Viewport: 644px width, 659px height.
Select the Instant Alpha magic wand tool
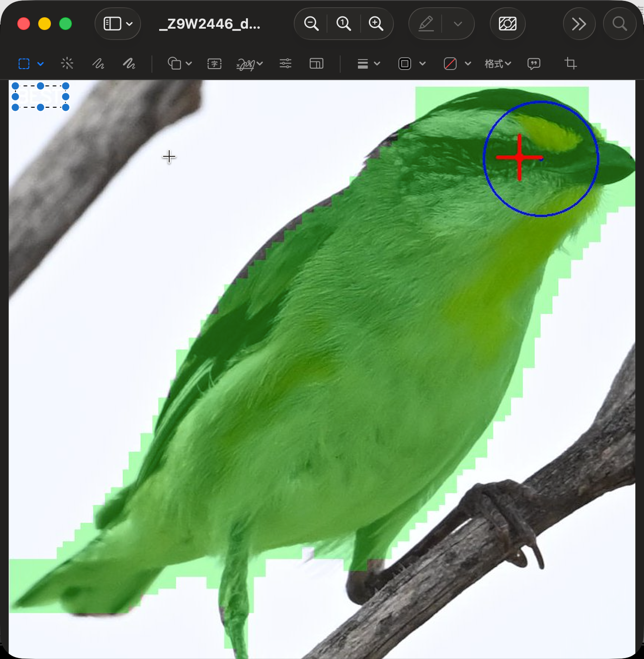coord(67,64)
